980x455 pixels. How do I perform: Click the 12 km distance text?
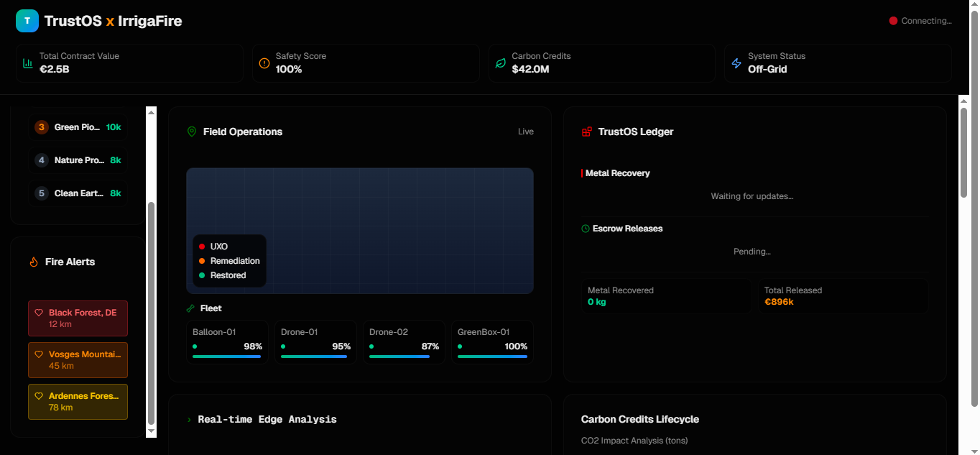(60, 324)
